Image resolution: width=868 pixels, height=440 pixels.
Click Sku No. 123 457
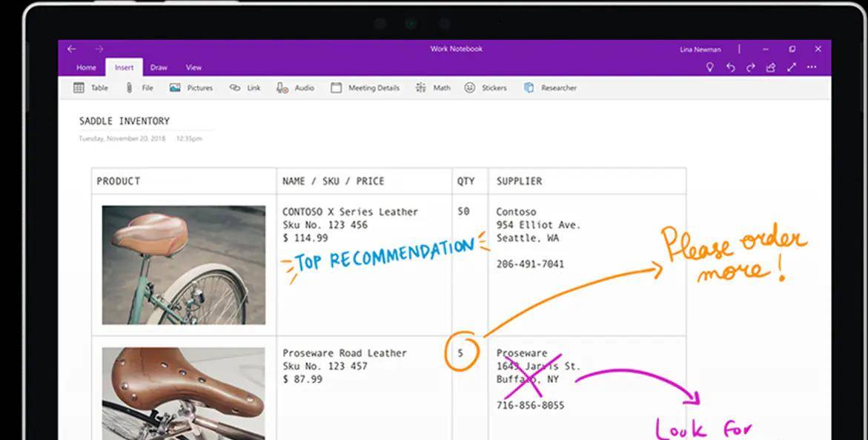click(325, 367)
